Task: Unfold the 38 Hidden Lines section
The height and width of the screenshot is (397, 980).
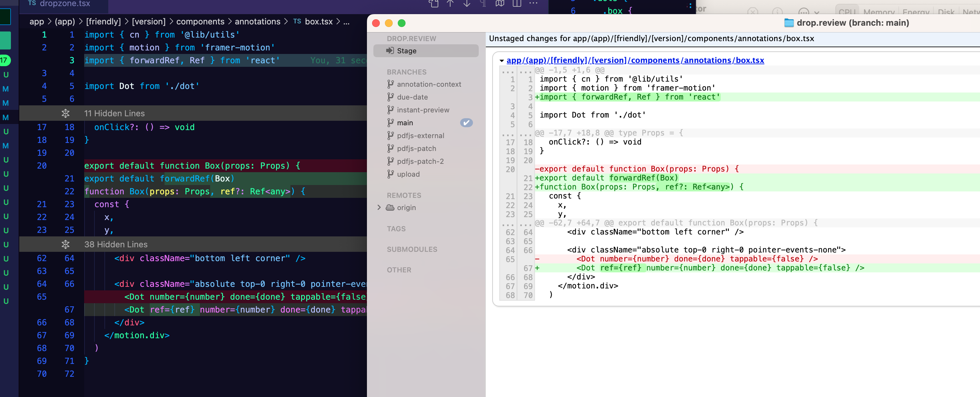Action: [x=66, y=244]
